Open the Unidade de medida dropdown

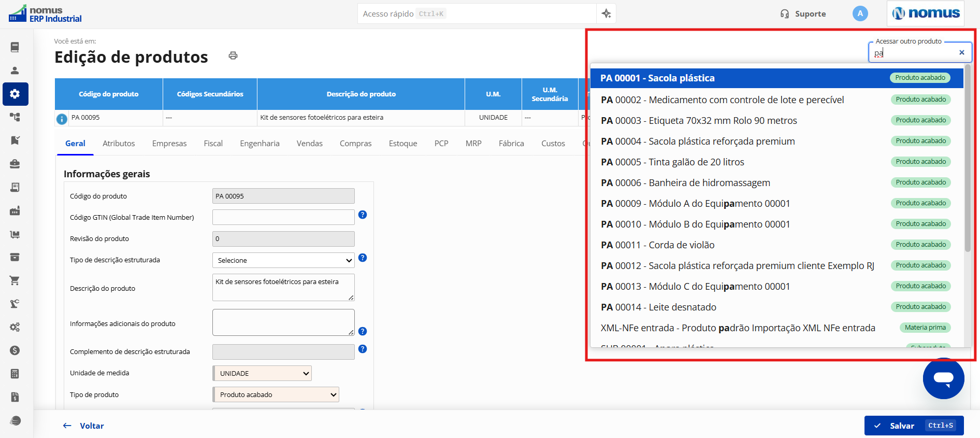[x=262, y=373]
